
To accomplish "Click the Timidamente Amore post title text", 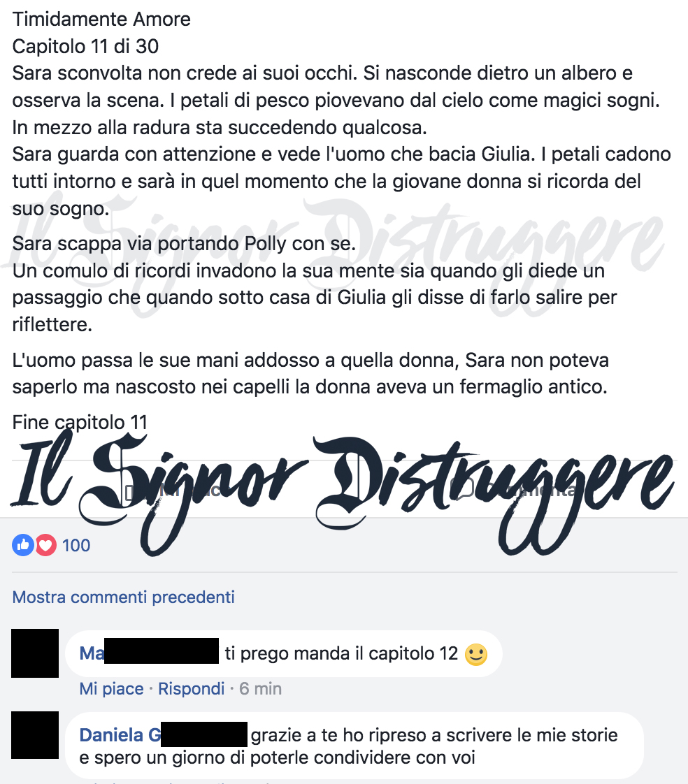I will coord(101,20).
